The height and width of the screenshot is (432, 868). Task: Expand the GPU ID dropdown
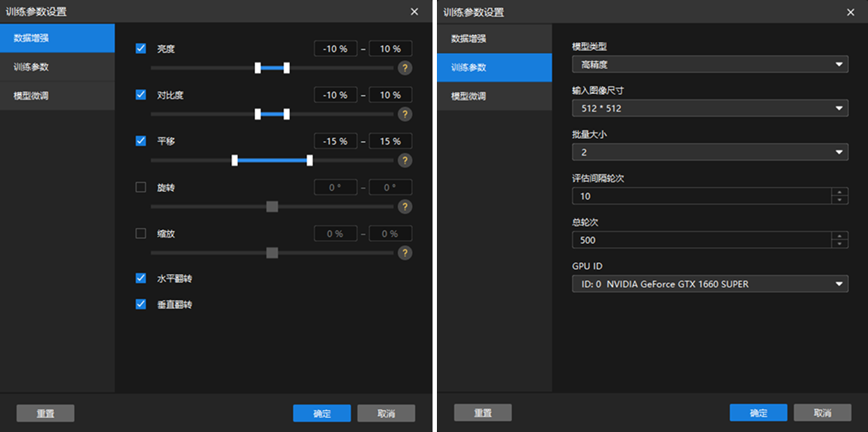pos(710,284)
